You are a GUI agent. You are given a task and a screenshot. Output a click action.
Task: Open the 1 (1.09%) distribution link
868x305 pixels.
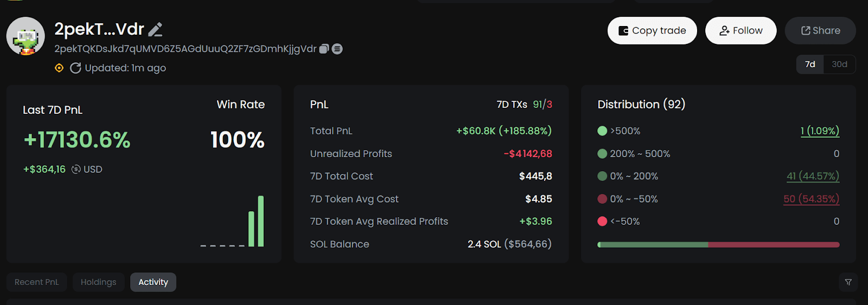click(820, 131)
